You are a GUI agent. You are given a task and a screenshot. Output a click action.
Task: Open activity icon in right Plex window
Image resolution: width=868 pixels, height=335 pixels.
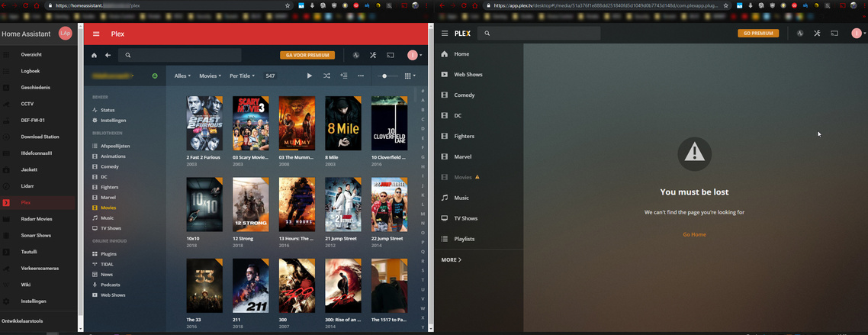[x=800, y=34]
